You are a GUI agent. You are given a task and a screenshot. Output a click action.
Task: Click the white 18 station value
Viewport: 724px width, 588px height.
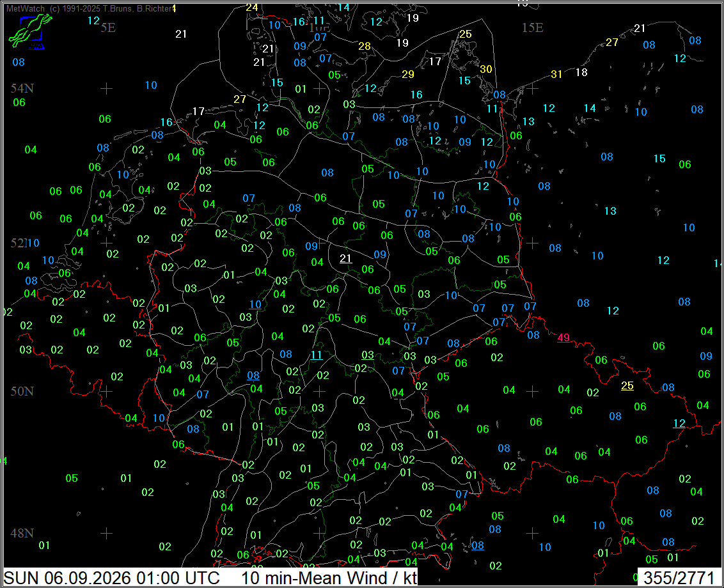[581, 72]
